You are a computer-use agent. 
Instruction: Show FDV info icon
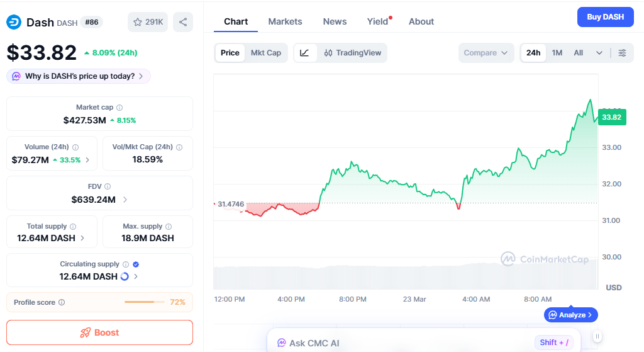[108, 186]
